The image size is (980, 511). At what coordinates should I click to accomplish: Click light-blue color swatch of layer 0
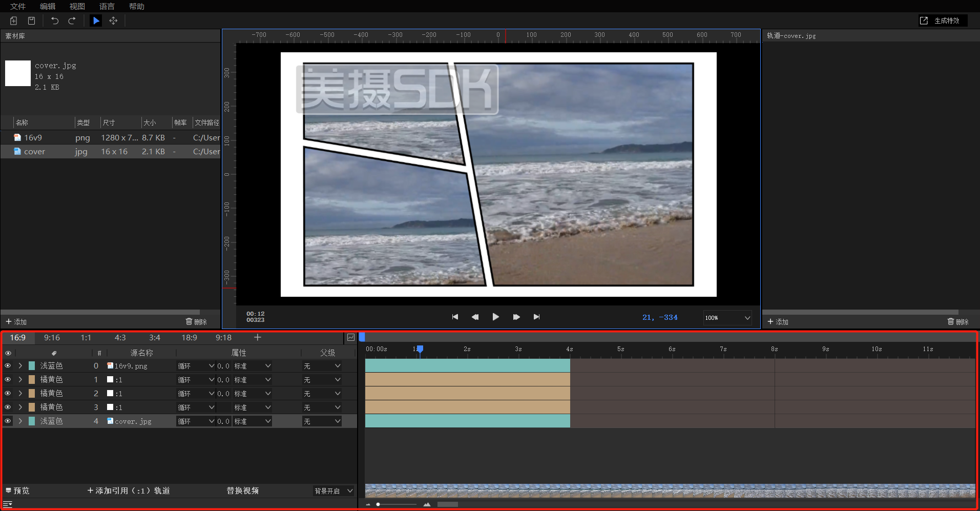click(x=32, y=365)
